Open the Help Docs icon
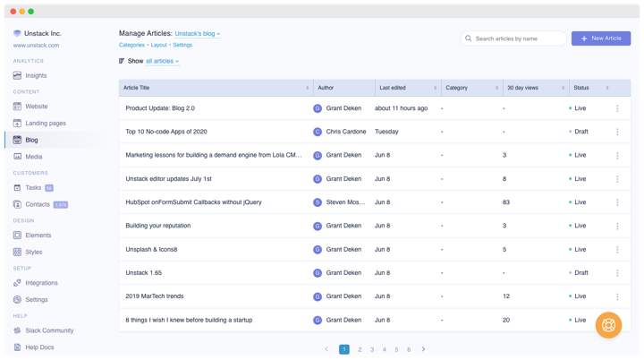644x360 pixels. tap(17, 347)
